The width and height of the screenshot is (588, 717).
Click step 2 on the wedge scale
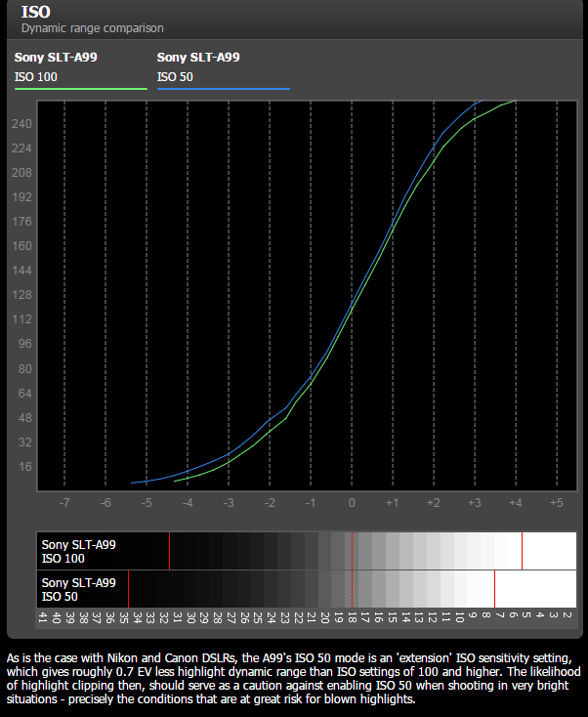[x=567, y=615]
